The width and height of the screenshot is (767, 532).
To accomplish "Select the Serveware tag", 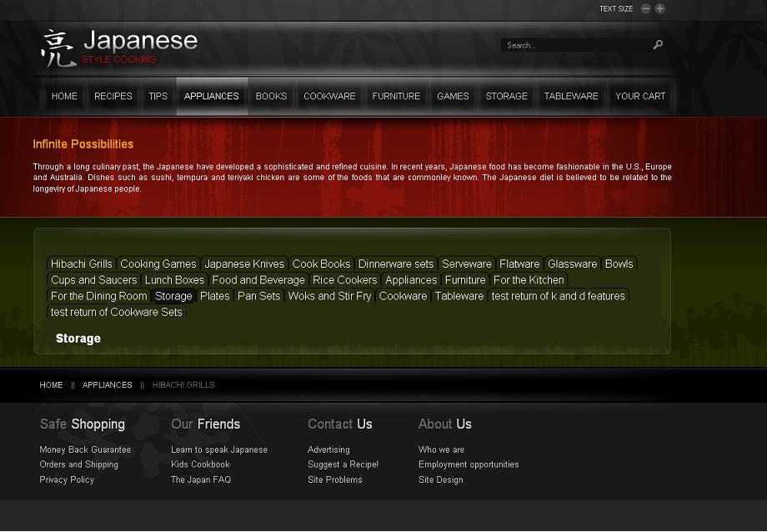I will pyautogui.click(x=467, y=263).
